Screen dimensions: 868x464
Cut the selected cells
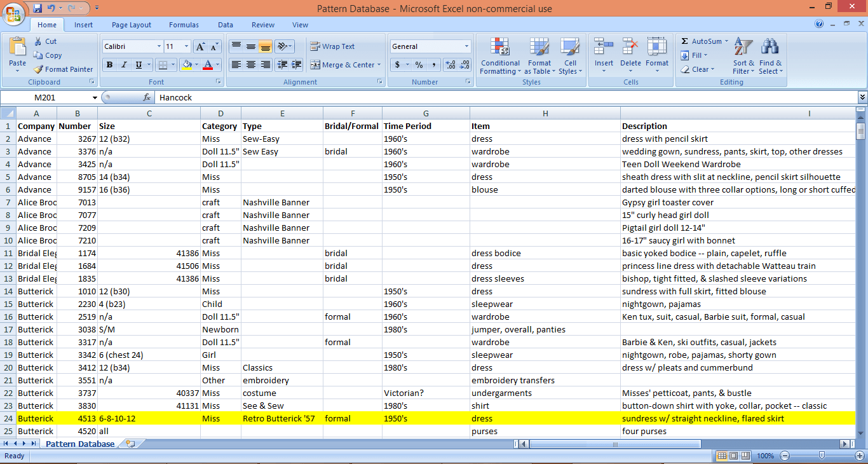click(x=46, y=41)
